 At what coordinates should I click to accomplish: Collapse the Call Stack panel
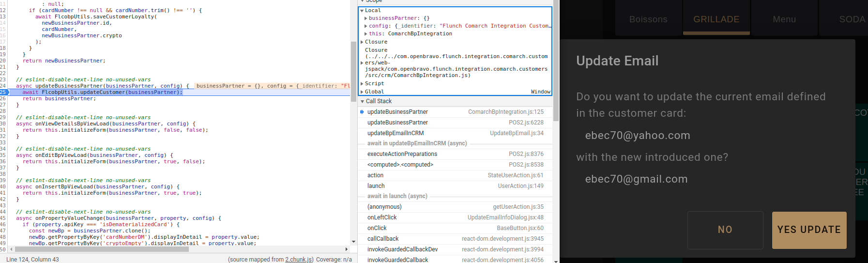point(362,101)
